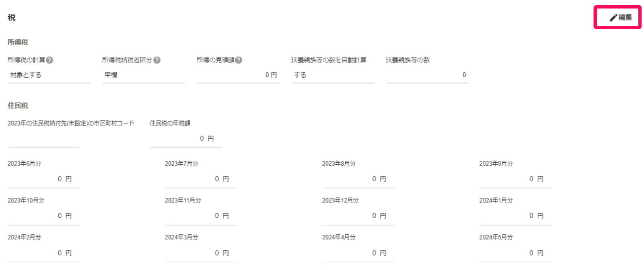
Task: Click the 2024年3月分 amount field
Action: (x=201, y=253)
